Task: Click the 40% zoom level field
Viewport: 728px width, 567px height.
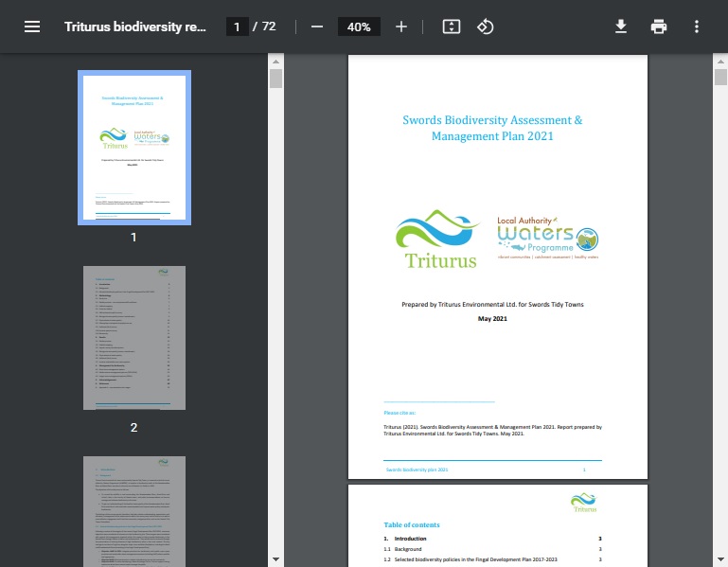Action: tap(359, 27)
